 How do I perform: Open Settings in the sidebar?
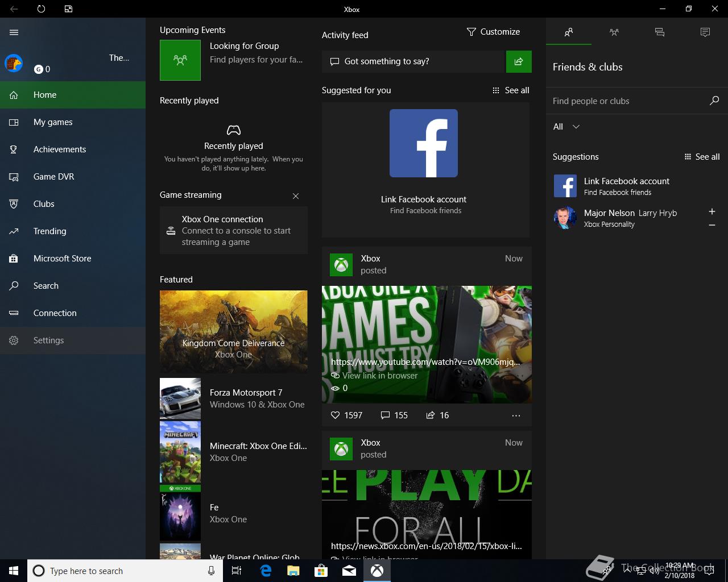73,340
